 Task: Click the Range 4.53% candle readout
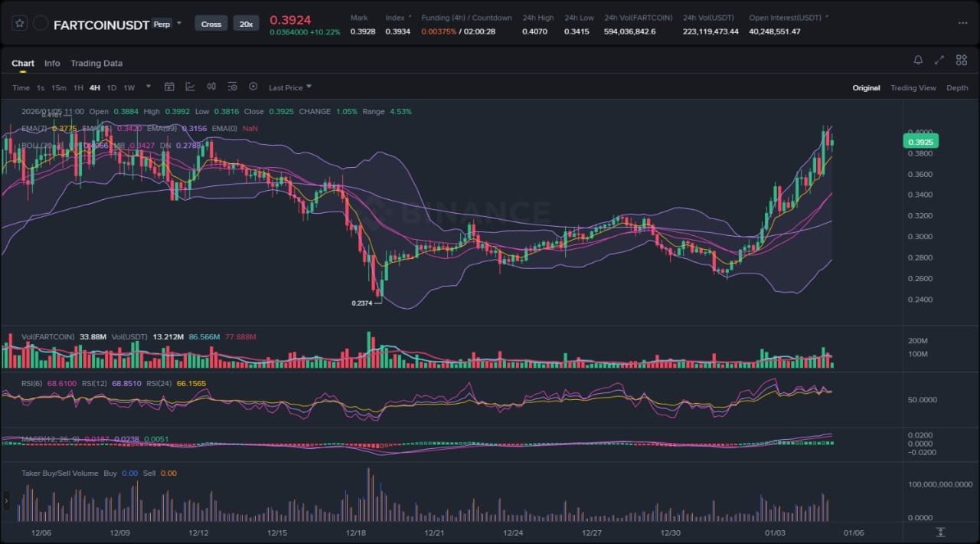[x=387, y=111]
